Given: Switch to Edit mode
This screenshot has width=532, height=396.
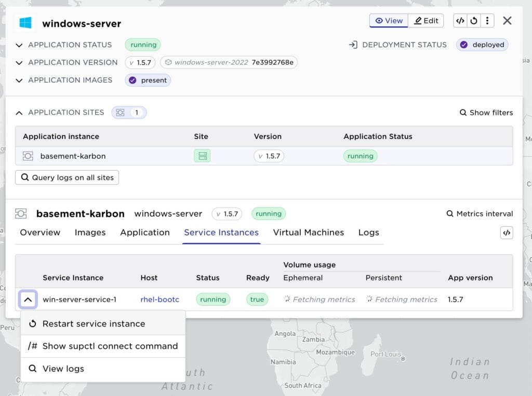Looking at the screenshot, I should 427,21.
